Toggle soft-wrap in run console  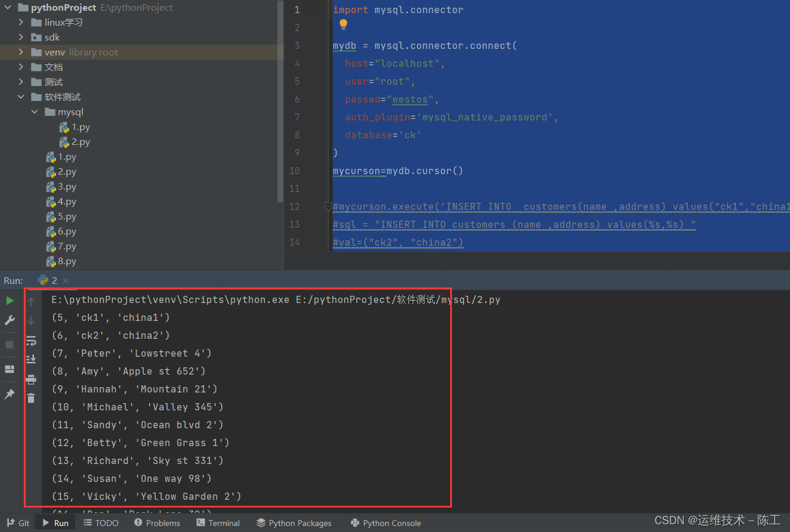31,341
